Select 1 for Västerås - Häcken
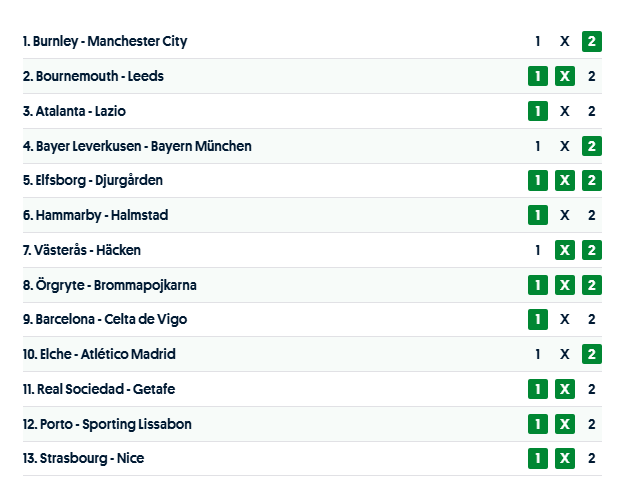630x488 pixels. (538, 250)
